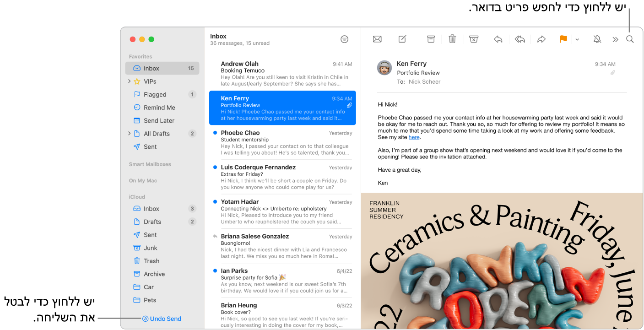Open Send Later mailbox
This screenshot has height=330, width=644.
tap(162, 120)
